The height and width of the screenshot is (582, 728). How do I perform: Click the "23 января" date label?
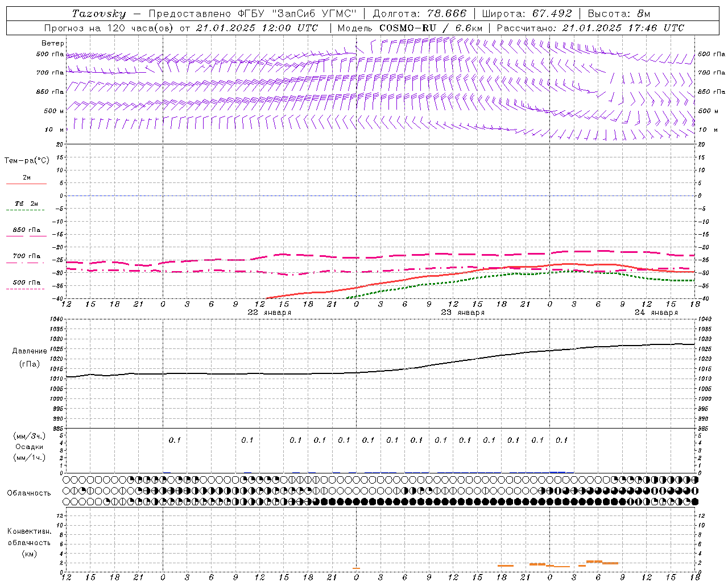(462, 313)
